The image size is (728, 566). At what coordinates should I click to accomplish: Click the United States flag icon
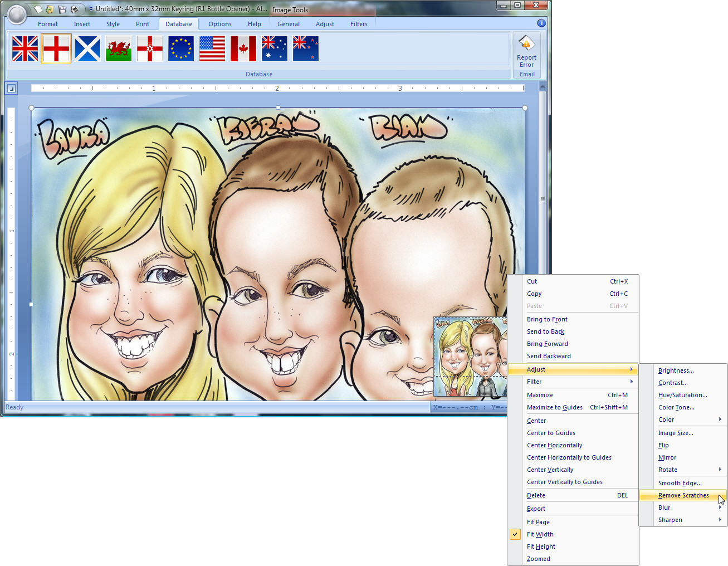coord(212,49)
